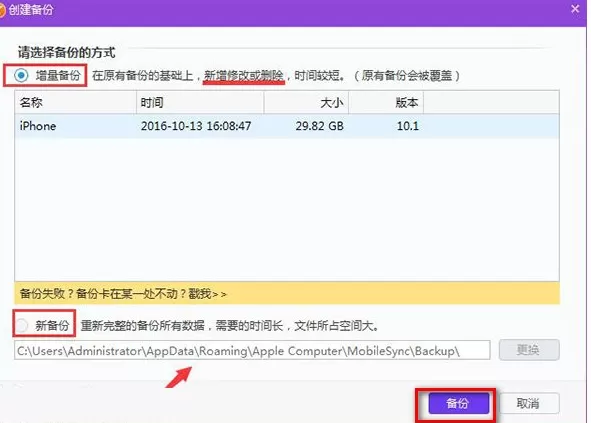Screen dimensions: 591x423
Task: Sort by the 版本 column header
Action: [x=386, y=102]
